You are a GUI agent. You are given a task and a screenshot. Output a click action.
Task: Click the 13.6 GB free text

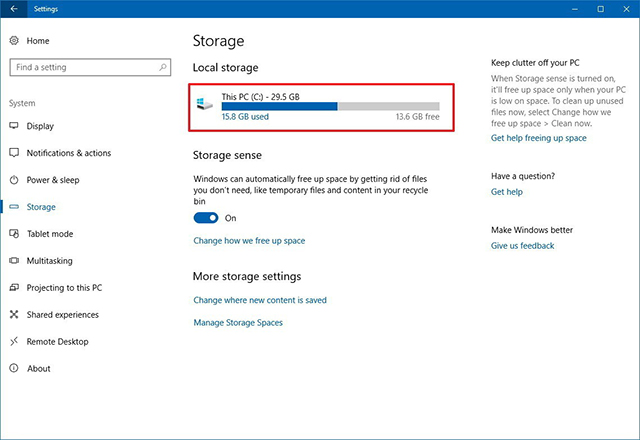418,117
